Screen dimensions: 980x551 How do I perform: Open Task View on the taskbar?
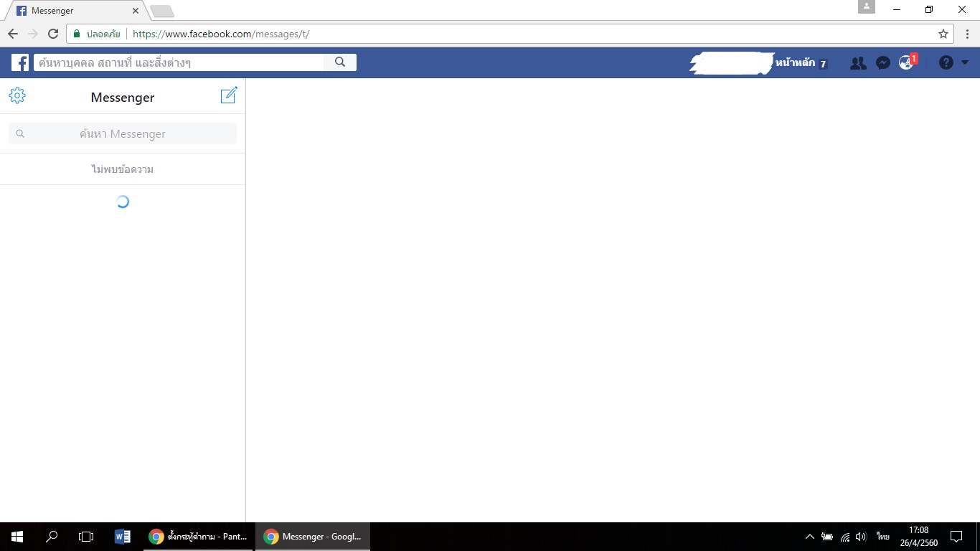(86, 536)
